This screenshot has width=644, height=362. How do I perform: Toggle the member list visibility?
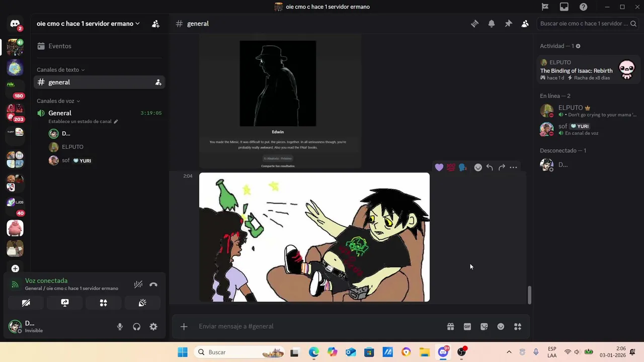point(525,24)
